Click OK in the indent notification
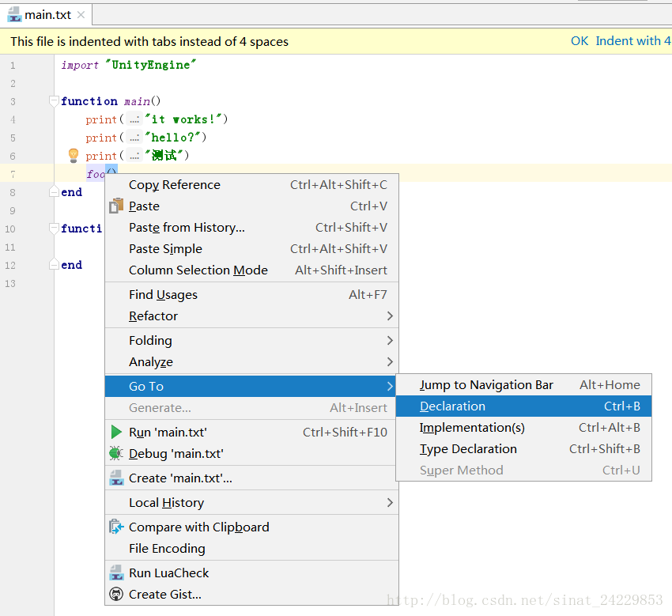 (580, 41)
